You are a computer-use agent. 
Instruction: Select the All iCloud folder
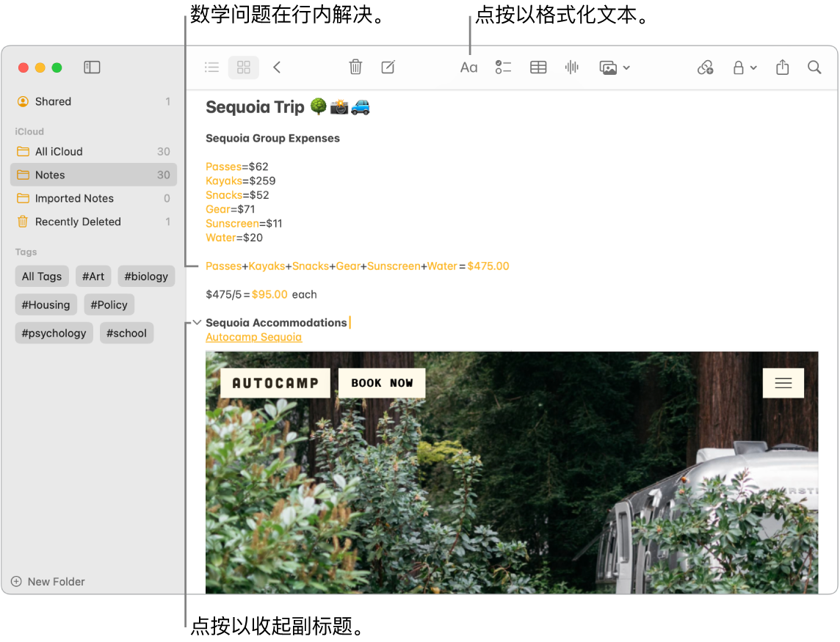pos(93,152)
